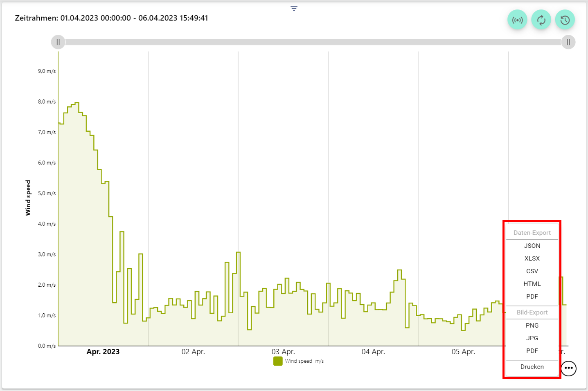This screenshot has width=588, height=391.
Task: Open the filter icon at top center
Action: [x=294, y=9]
